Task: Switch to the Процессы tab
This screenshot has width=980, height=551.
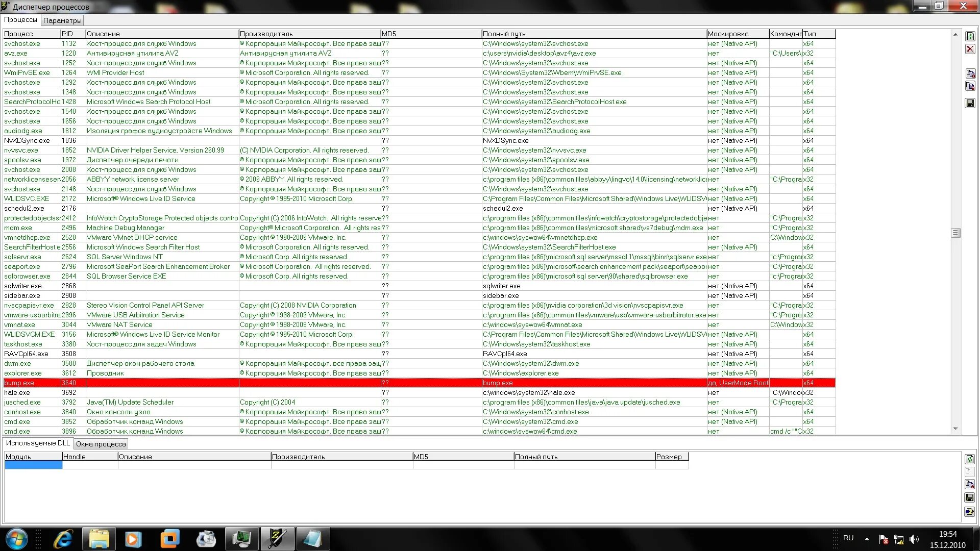Action: (x=21, y=19)
